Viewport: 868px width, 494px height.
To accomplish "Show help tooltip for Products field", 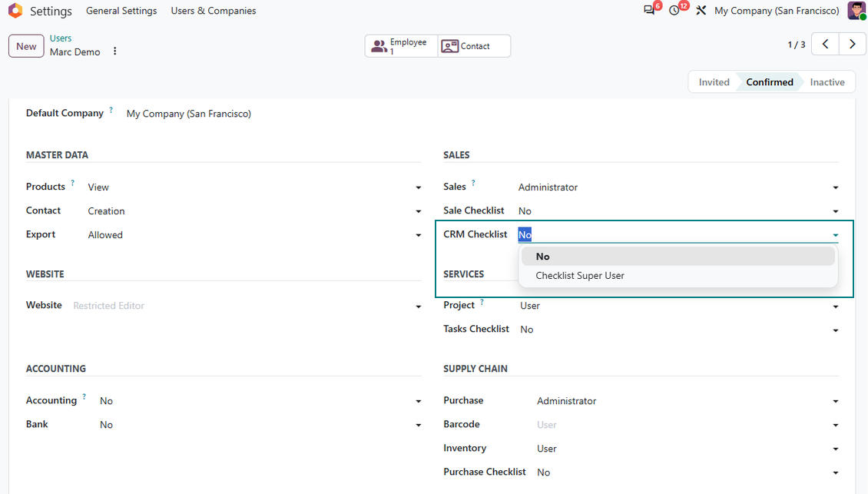I will pyautogui.click(x=72, y=183).
